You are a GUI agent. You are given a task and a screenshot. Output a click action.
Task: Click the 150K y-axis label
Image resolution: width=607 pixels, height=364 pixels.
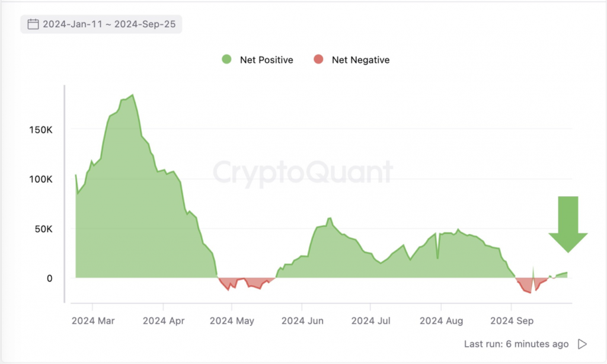pos(41,129)
